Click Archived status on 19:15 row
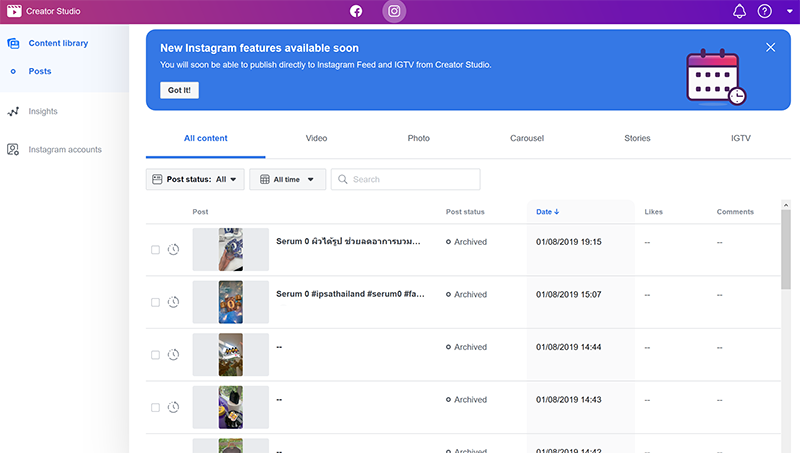The image size is (800, 453). coord(466,242)
